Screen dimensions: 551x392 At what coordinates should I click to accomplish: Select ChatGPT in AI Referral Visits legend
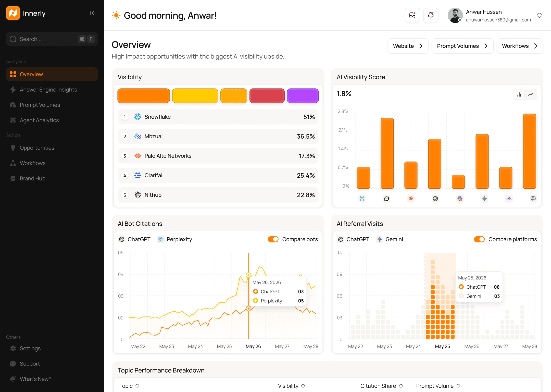(353, 239)
